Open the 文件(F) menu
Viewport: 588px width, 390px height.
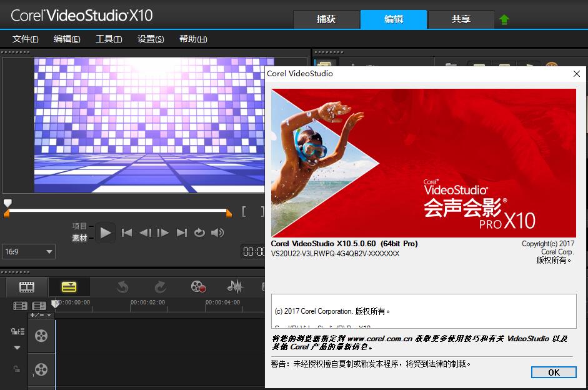coord(25,39)
